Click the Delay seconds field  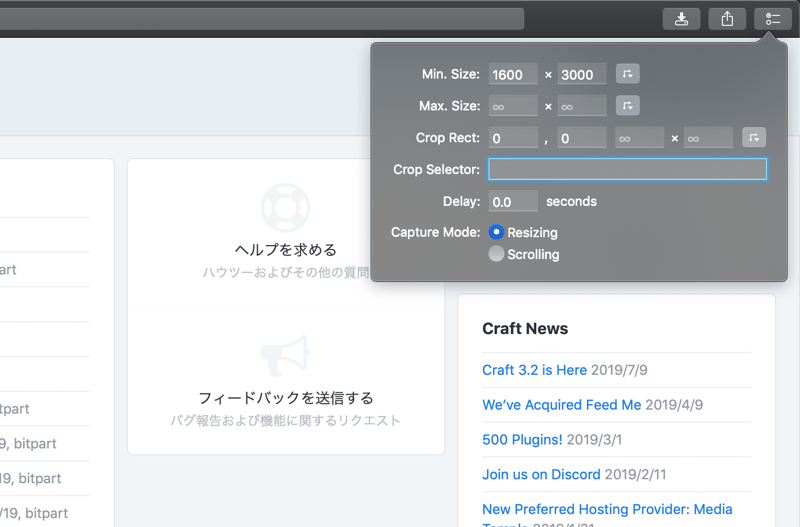click(513, 202)
